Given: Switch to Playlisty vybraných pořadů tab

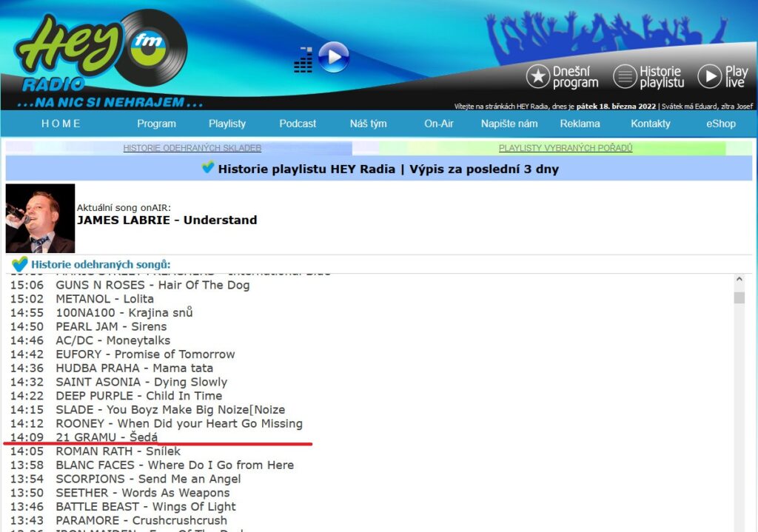Looking at the screenshot, I should pos(566,148).
